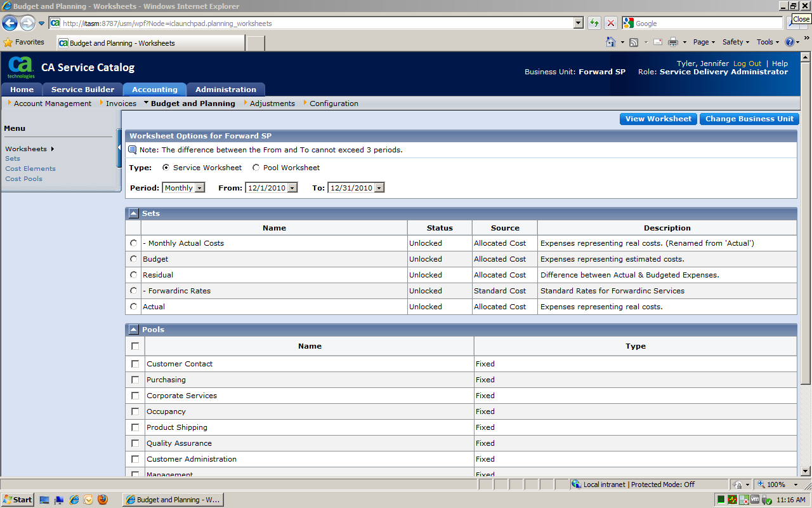Screen dimensions: 812x508
Task: Click the Log Out link
Action: coord(747,63)
